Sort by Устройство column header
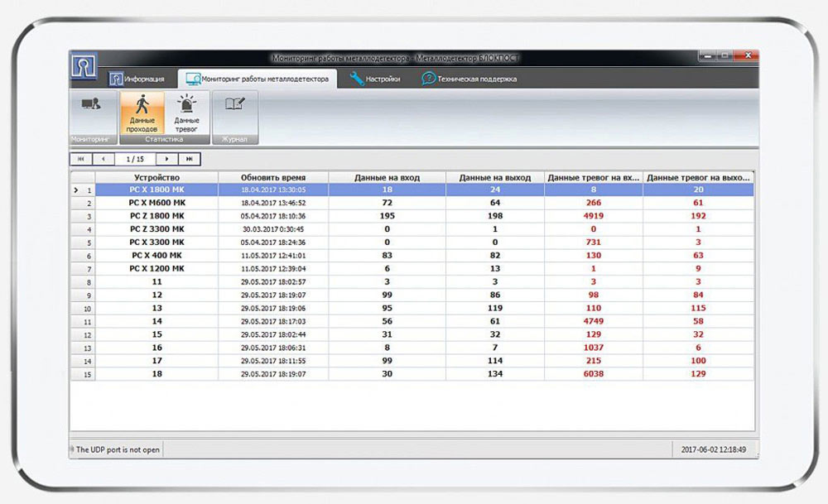This screenshot has height=504, width=828. [156, 177]
